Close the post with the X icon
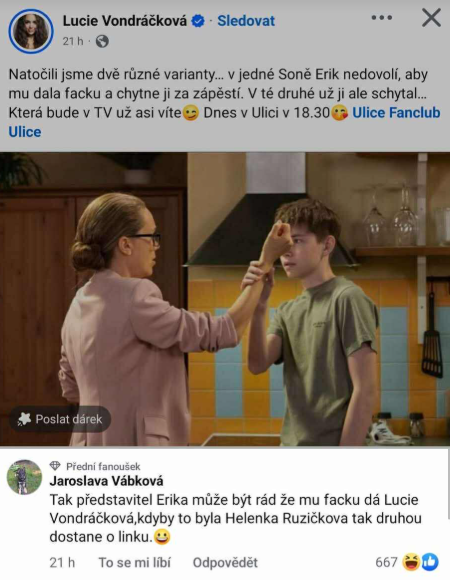Image resolution: width=450 pixels, height=580 pixels. (431, 18)
